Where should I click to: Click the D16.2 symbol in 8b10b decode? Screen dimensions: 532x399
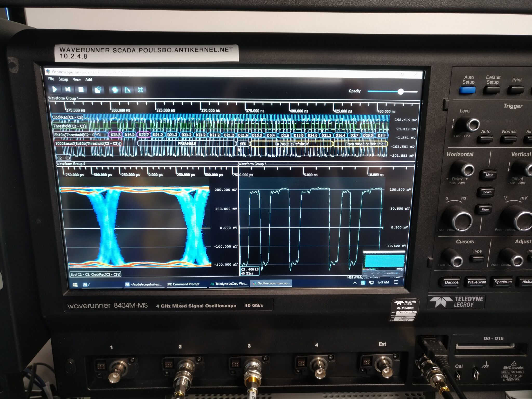coord(130,135)
